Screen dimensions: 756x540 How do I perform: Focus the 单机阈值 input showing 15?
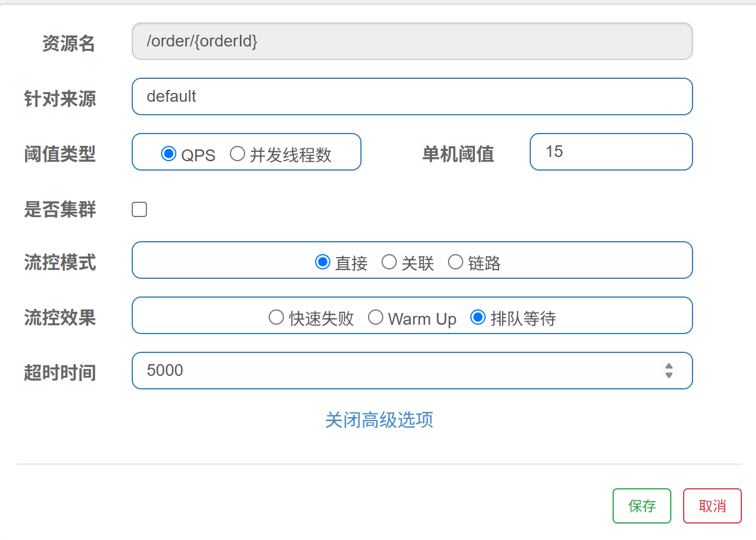pyautogui.click(x=611, y=152)
